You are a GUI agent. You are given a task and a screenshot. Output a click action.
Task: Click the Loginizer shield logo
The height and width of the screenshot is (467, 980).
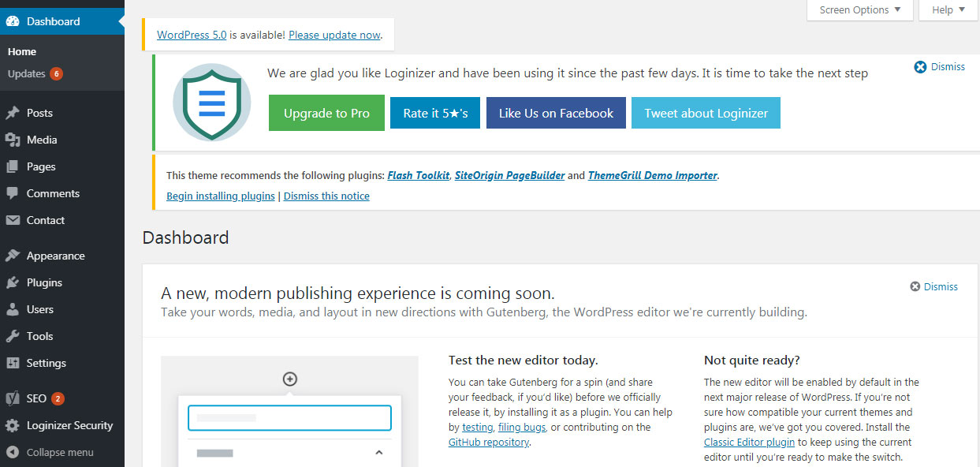(212, 103)
